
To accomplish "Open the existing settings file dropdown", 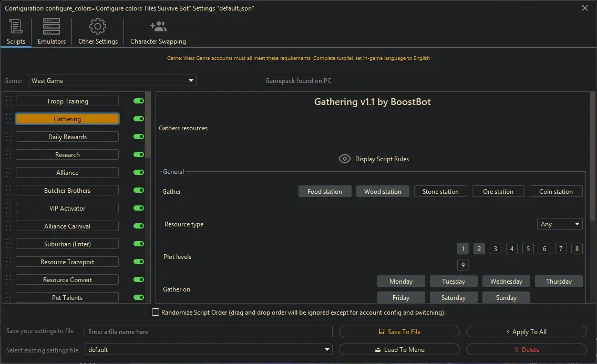I will 327,350.
